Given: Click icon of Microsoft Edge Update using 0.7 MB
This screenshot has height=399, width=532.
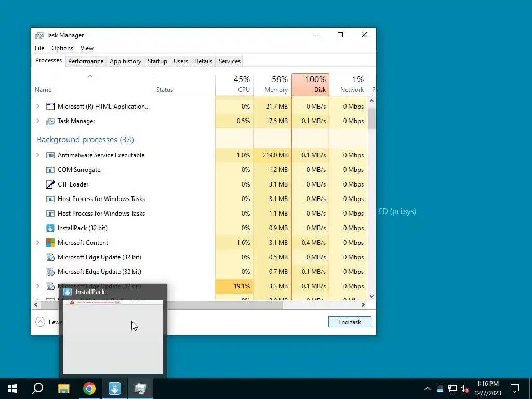Looking at the screenshot, I should 50,272.
